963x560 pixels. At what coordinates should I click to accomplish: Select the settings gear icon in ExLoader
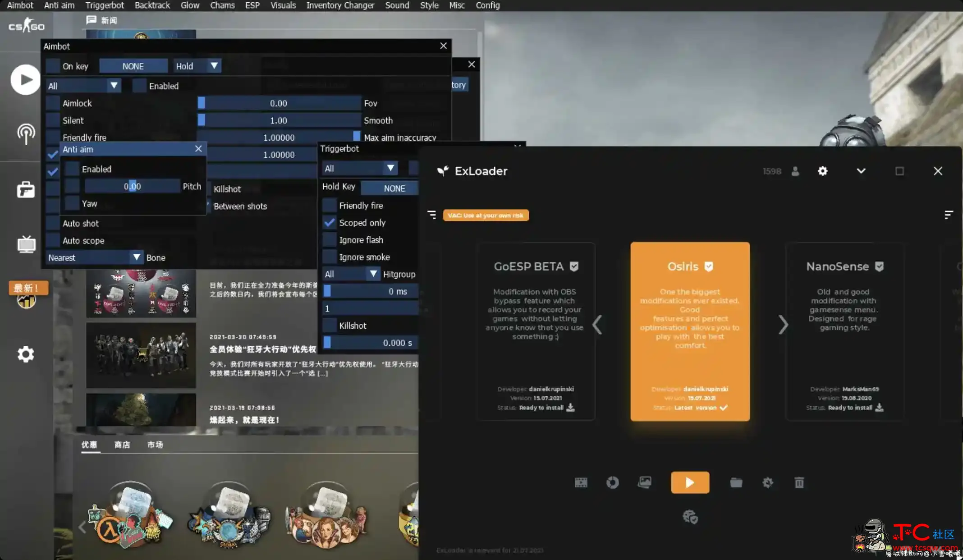pyautogui.click(x=823, y=171)
